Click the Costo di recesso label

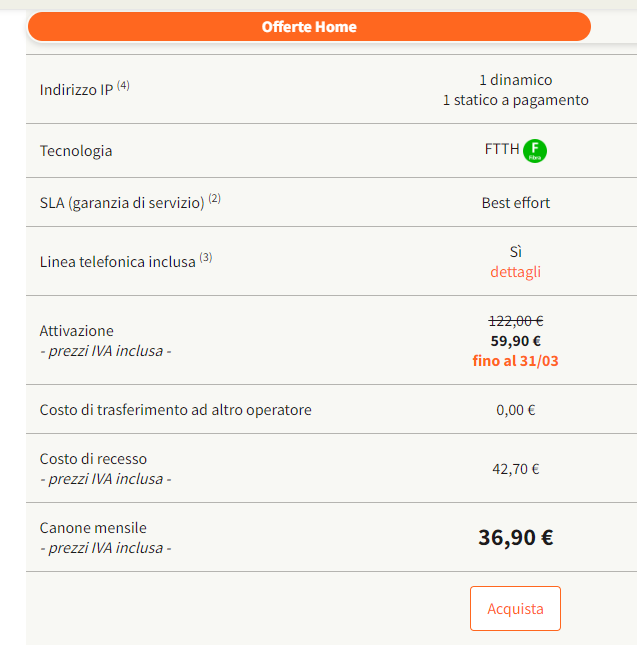coord(93,459)
